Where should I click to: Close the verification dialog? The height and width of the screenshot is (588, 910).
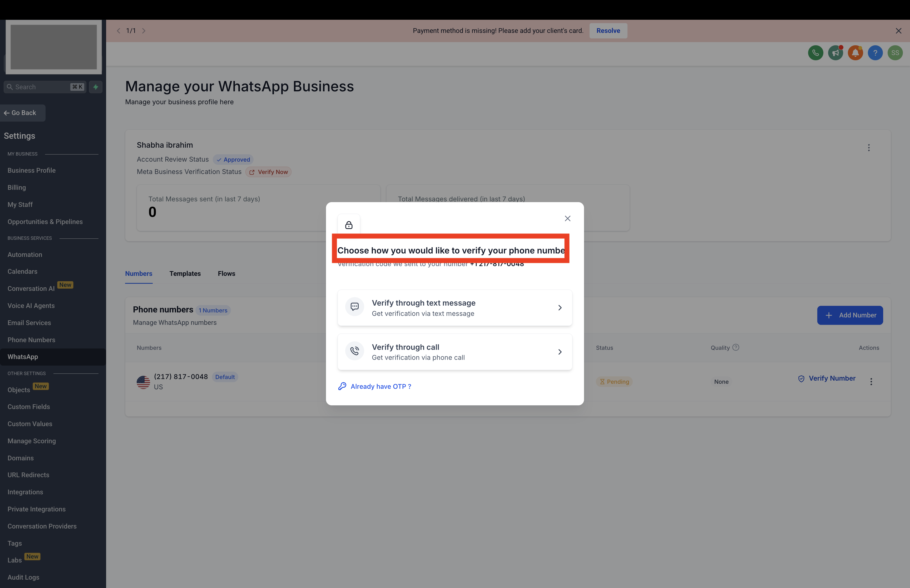(x=567, y=218)
